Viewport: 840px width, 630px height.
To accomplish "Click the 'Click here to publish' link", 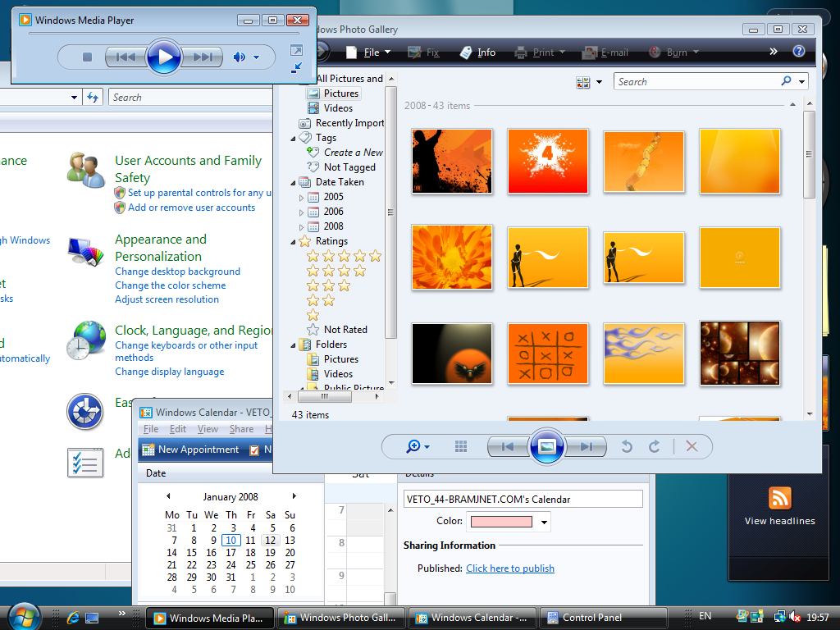I will tap(510, 568).
